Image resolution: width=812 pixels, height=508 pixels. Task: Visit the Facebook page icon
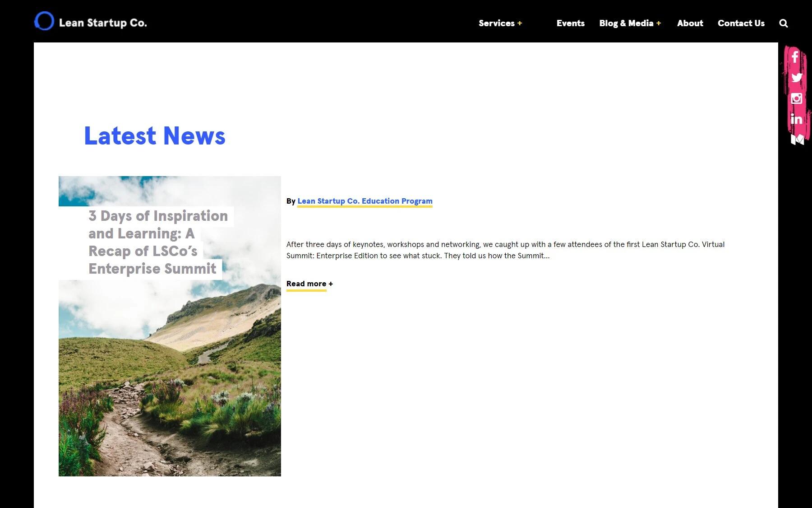tap(795, 57)
